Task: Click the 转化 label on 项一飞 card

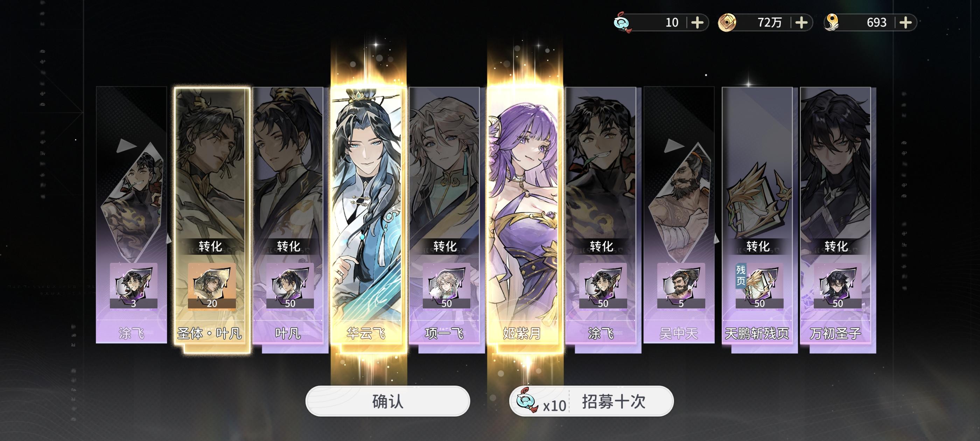Action: [444, 246]
